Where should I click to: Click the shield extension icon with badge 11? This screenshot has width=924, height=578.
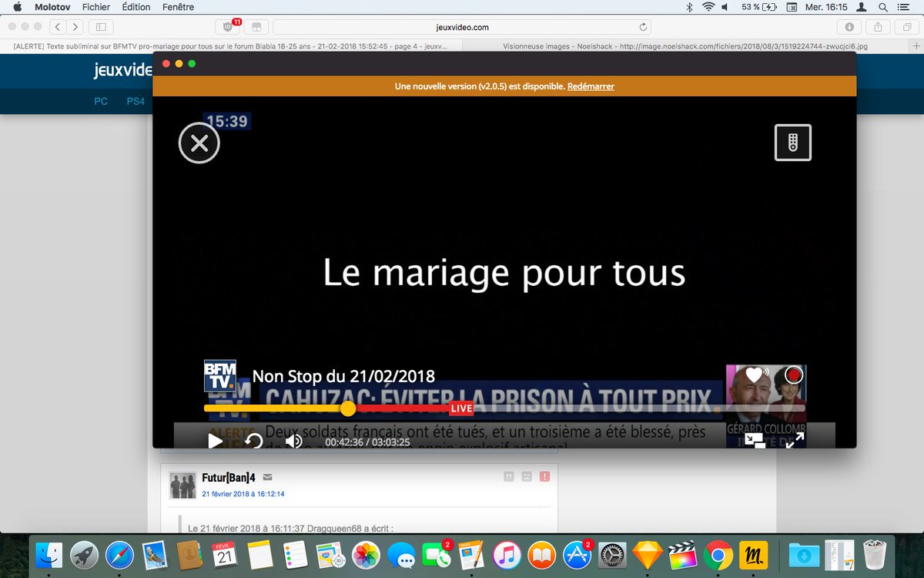pyautogui.click(x=229, y=27)
